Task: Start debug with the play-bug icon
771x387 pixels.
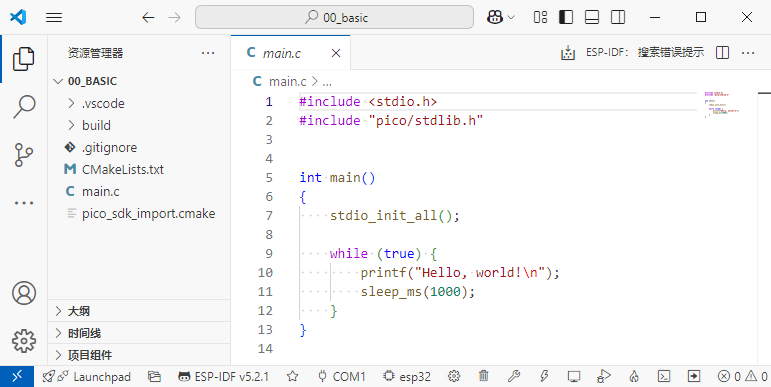Action: click(x=603, y=377)
